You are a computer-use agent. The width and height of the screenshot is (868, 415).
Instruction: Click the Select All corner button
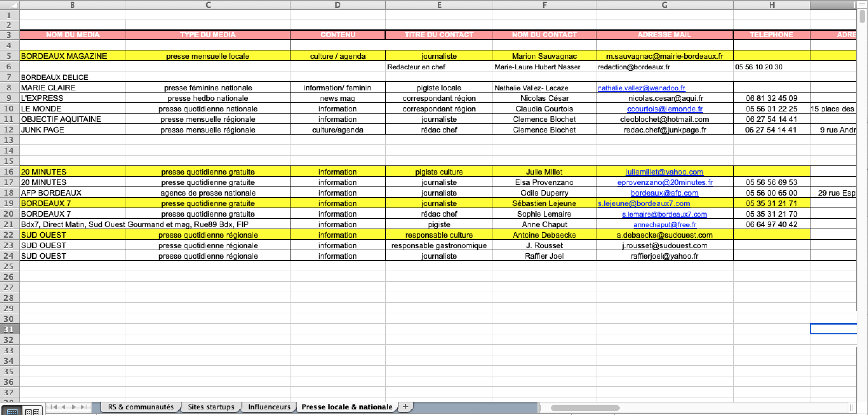click(14, 5)
